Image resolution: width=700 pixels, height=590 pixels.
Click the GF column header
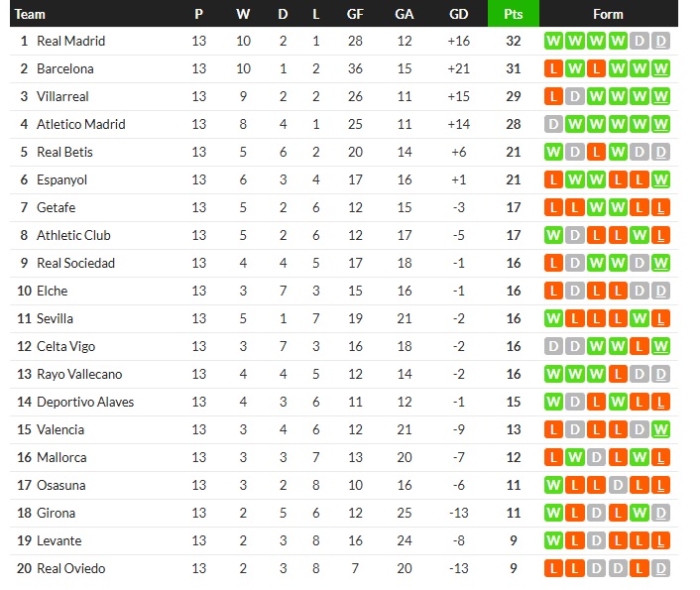[x=355, y=14]
